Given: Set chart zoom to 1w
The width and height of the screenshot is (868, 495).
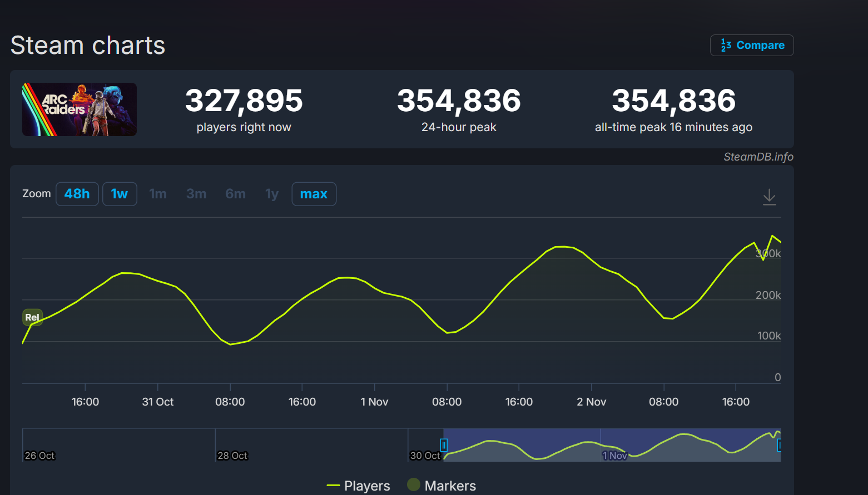Looking at the screenshot, I should (x=120, y=194).
